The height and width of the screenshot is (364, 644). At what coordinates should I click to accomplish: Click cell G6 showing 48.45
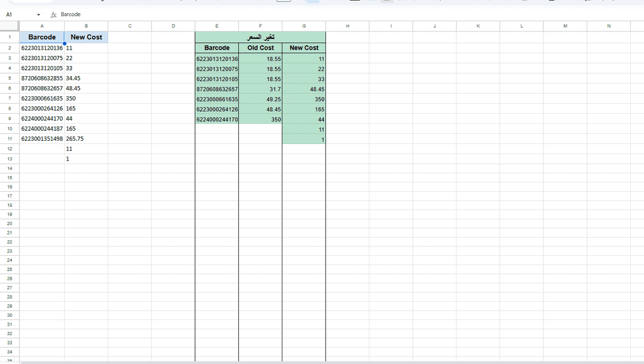click(x=304, y=89)
